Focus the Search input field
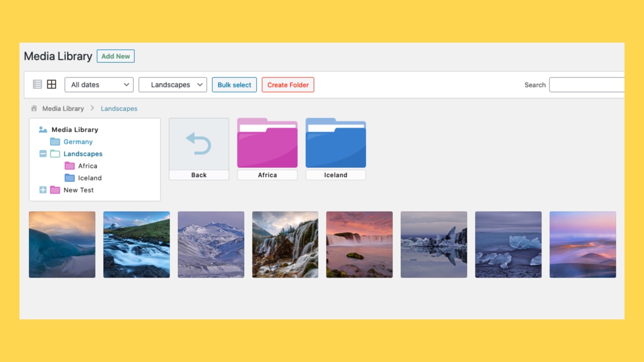Image resolution: width=644 pixels, height=362 pixels. pos(587,84)
